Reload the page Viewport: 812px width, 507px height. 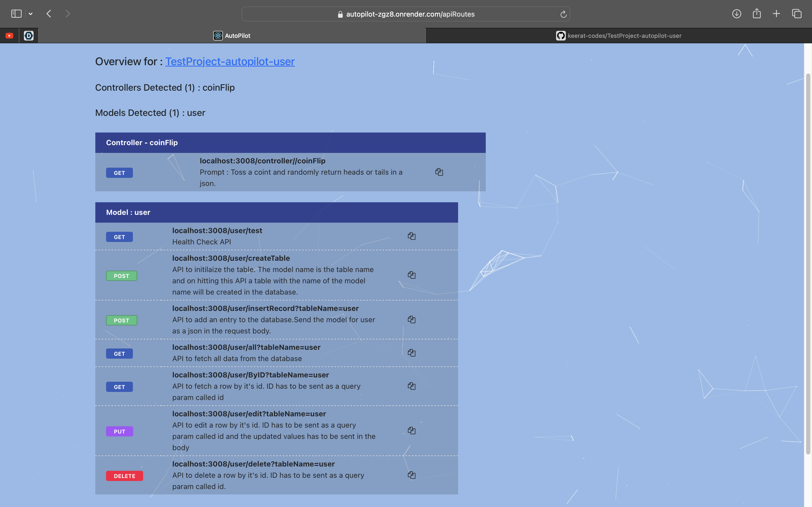[563, 14]
